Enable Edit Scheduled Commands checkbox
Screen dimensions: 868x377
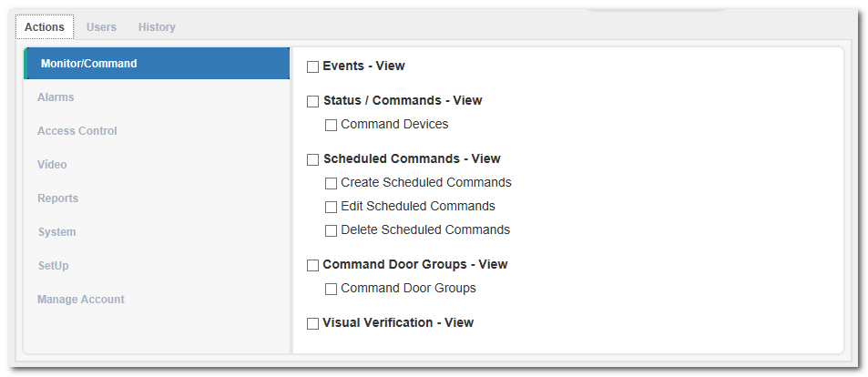pyautogui.click(x=331, y=207)
